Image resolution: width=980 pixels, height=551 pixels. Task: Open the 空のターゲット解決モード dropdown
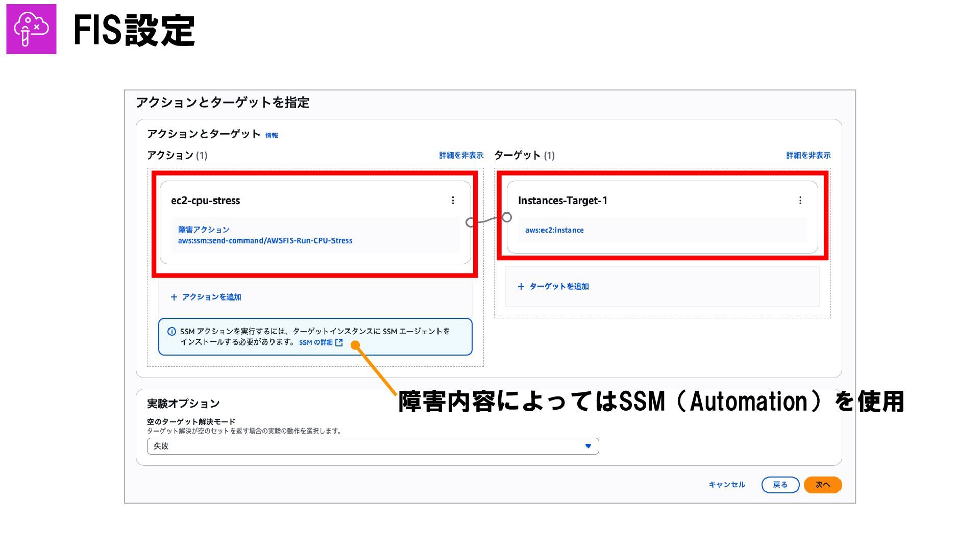(x=373, y=446)
